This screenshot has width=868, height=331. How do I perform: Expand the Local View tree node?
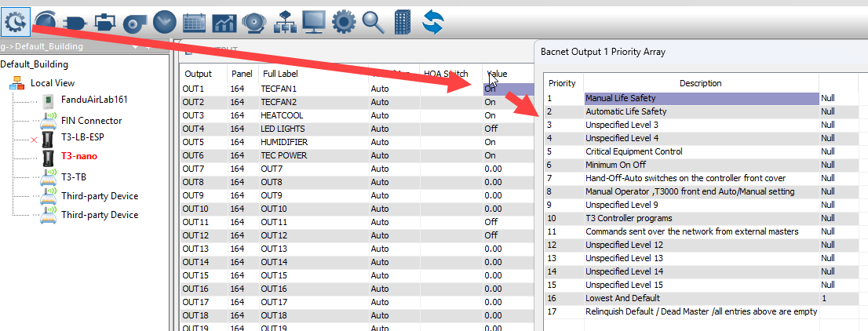click(53, 82)
